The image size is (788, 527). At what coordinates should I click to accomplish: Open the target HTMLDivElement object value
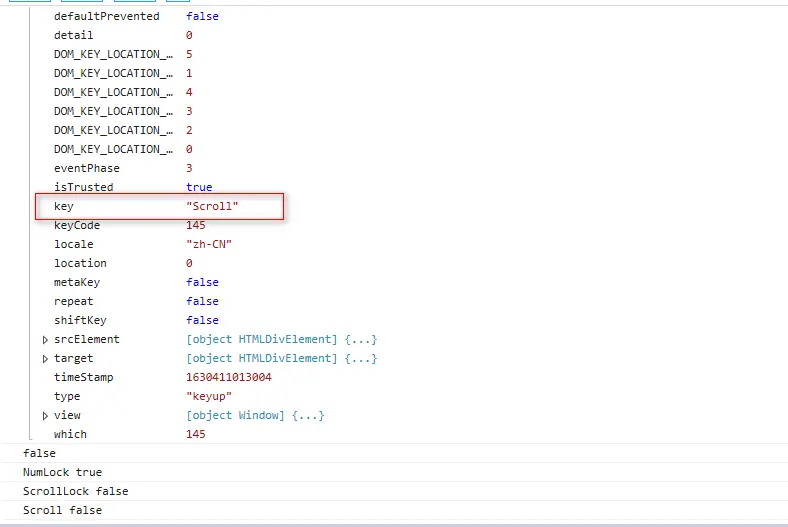(281, 359)
